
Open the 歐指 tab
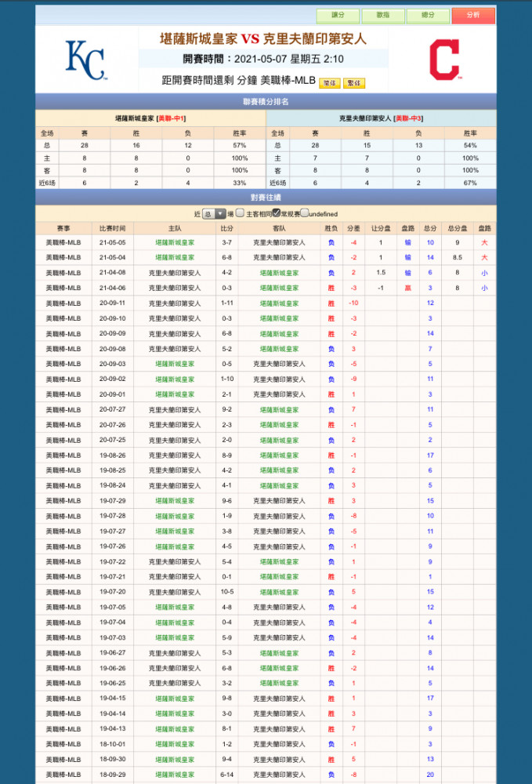(382, 16)
